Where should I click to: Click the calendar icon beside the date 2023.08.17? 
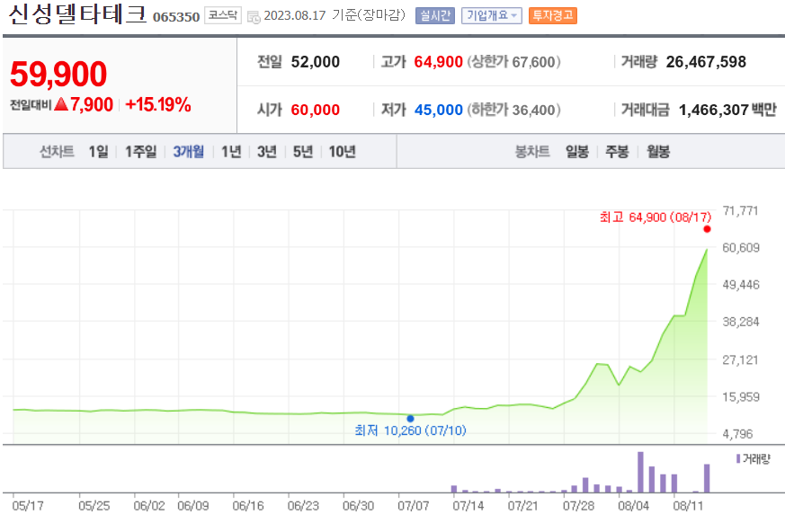[254, 16]
